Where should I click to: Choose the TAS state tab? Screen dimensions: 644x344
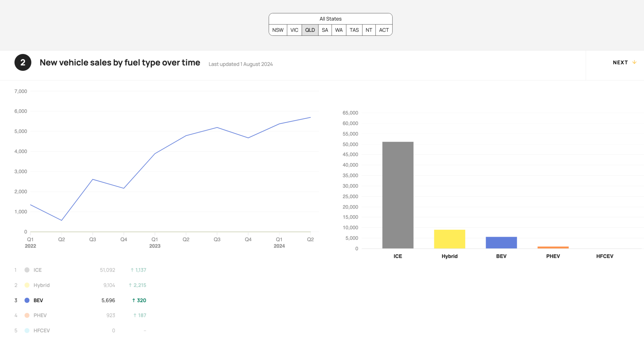coord(354,30)
